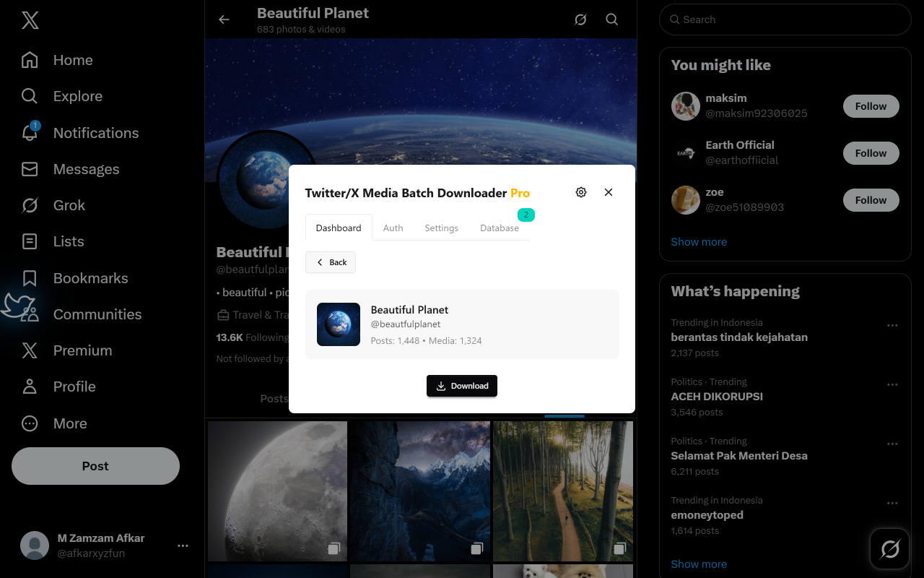The width and height of the screenshot is (924, 578).
Task: Follow the Earth Official account
Action: 871,153
